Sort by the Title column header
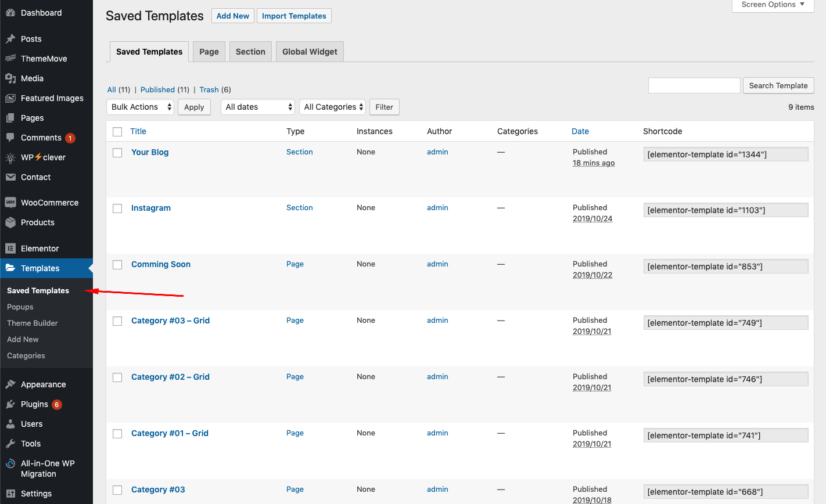Viewport: 826px width, 504px height. click(138, 131)
